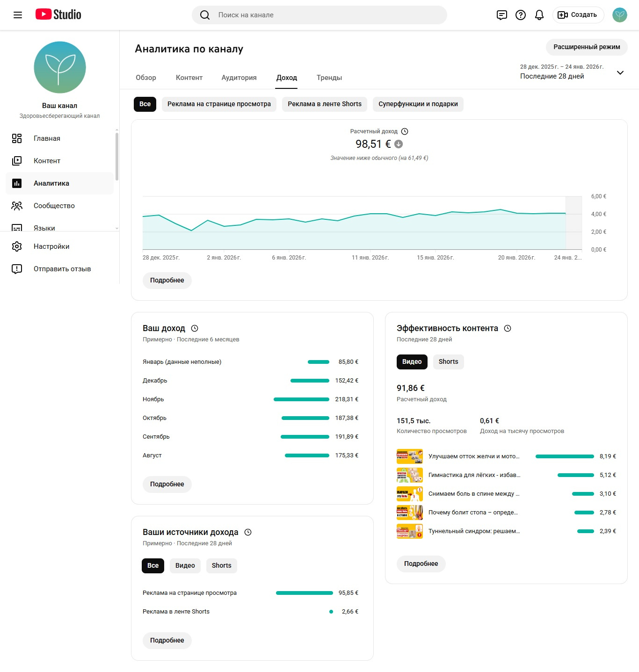Viewport: 639px width, 672px height.
Task: Click Подробнее in Ваш доход card
Action: tap(167, 484)
